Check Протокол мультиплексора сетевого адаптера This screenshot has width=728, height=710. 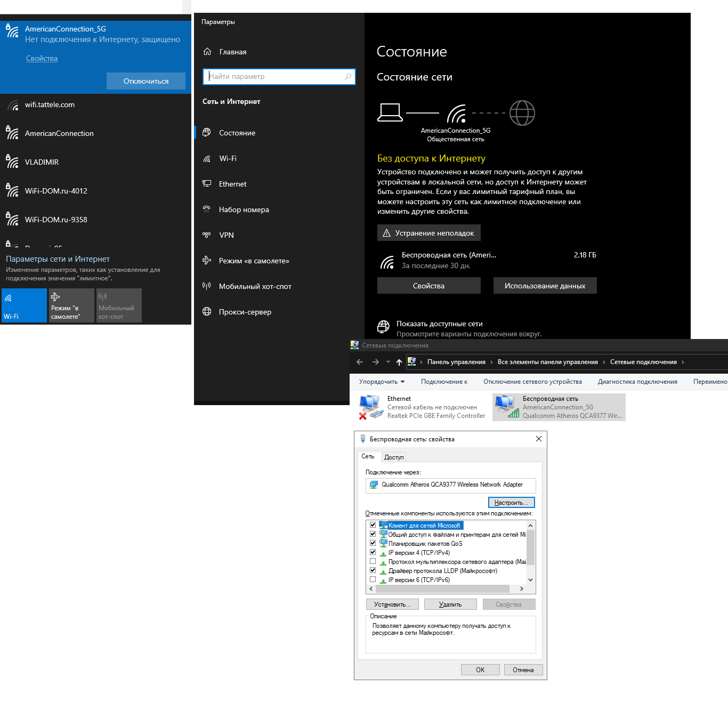373,561
